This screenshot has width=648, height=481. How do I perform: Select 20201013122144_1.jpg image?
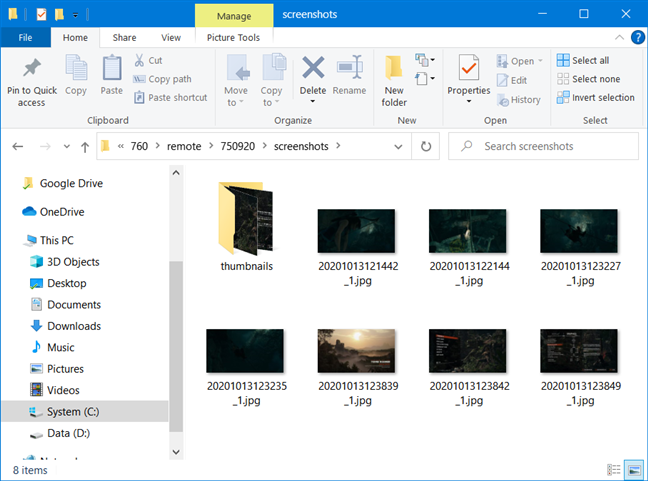point(469,247)
